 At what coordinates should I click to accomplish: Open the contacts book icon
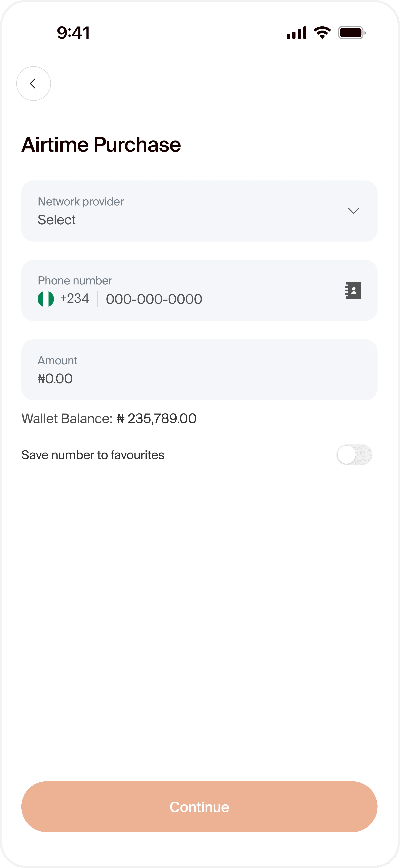353,290
